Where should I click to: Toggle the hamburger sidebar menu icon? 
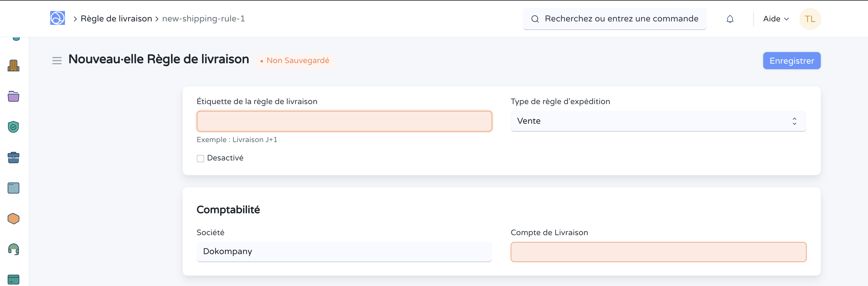click(57, 61)
